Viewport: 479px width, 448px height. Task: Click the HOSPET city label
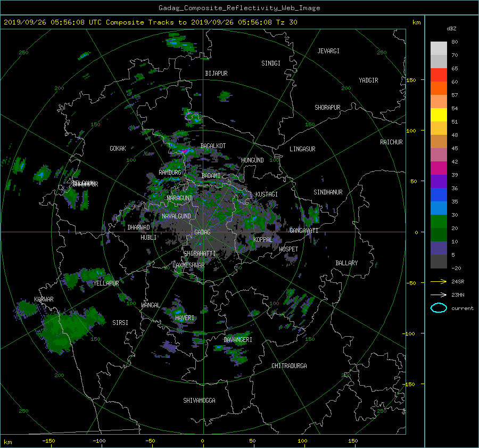(288, 249)
